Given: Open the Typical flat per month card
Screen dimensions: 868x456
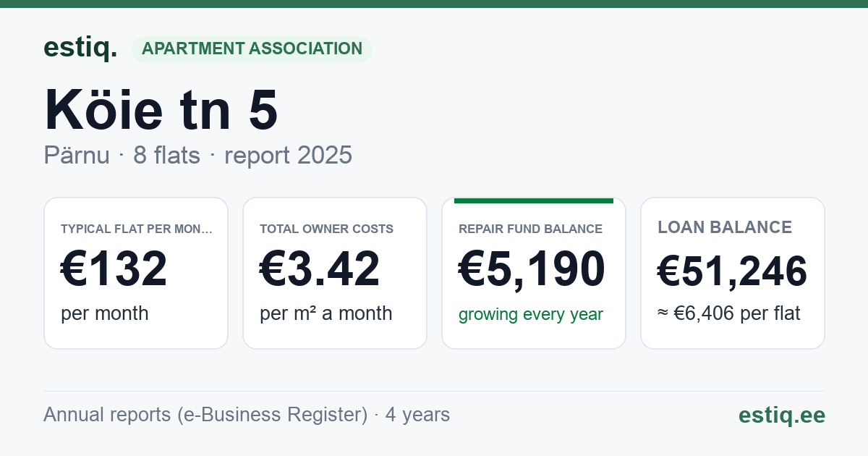Looking at the screenshot, I should point(136,273).
